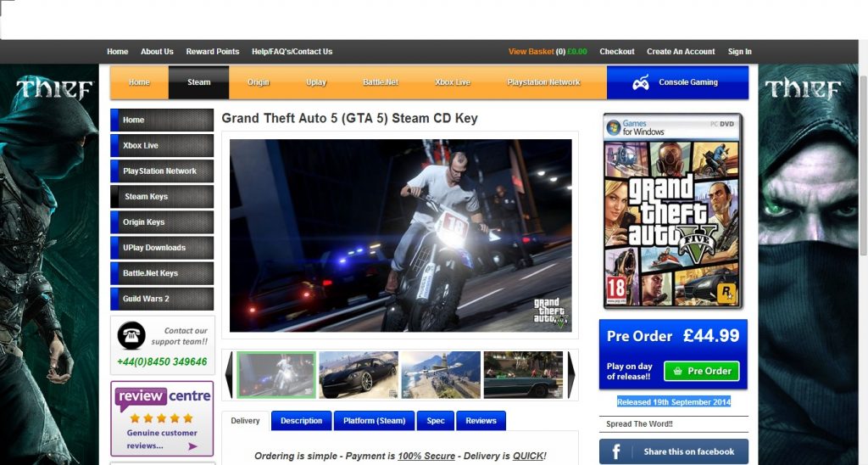
Task: Click View Basket link
Action: click(531, 52)
